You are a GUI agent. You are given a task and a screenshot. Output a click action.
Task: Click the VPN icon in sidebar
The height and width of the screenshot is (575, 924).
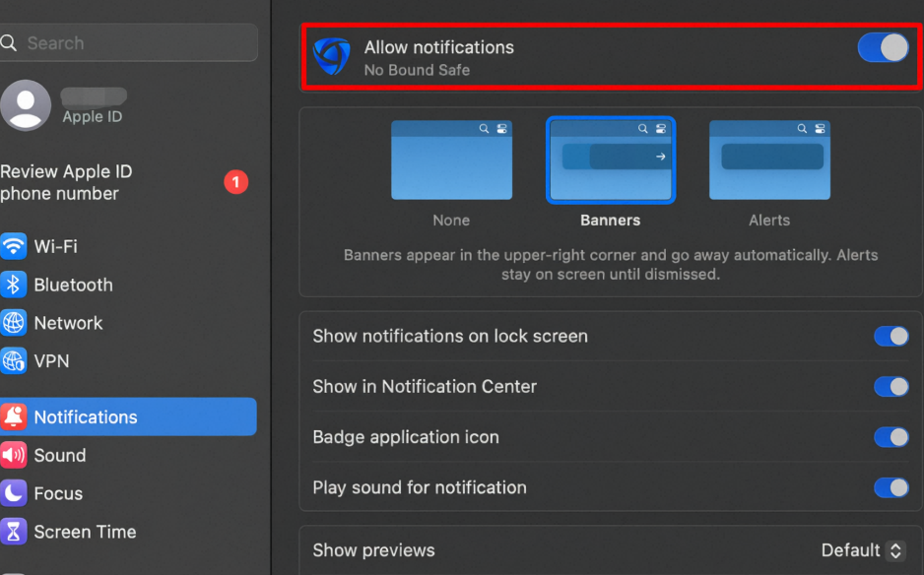pos(13,360)
